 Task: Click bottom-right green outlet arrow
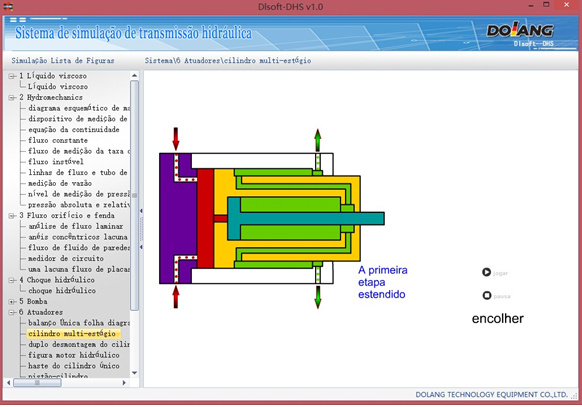coord(318,297)
